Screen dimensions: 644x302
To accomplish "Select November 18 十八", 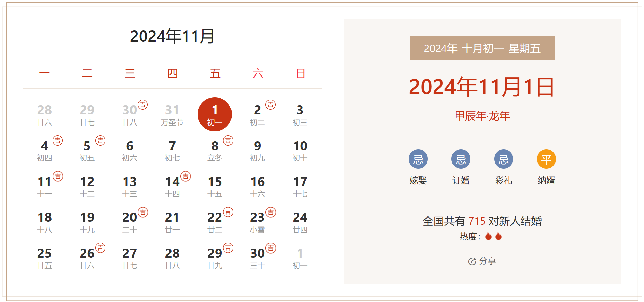I will click(44, 223).
